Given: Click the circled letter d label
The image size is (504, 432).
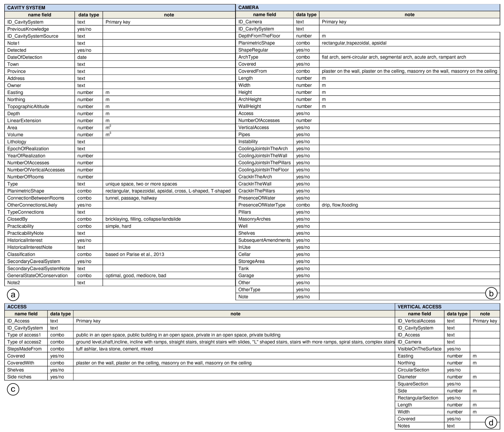Looking at the screenshot, I should click(491, 423).
